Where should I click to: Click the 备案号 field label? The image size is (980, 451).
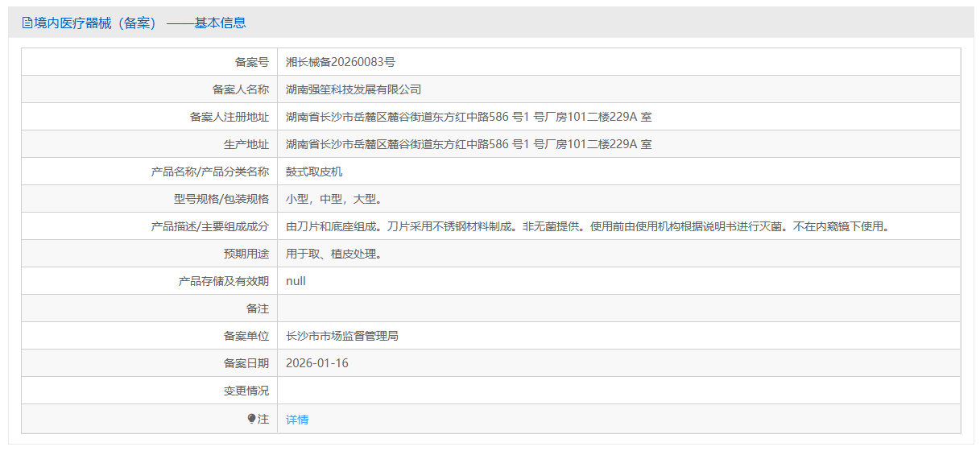tap(252, 62)
